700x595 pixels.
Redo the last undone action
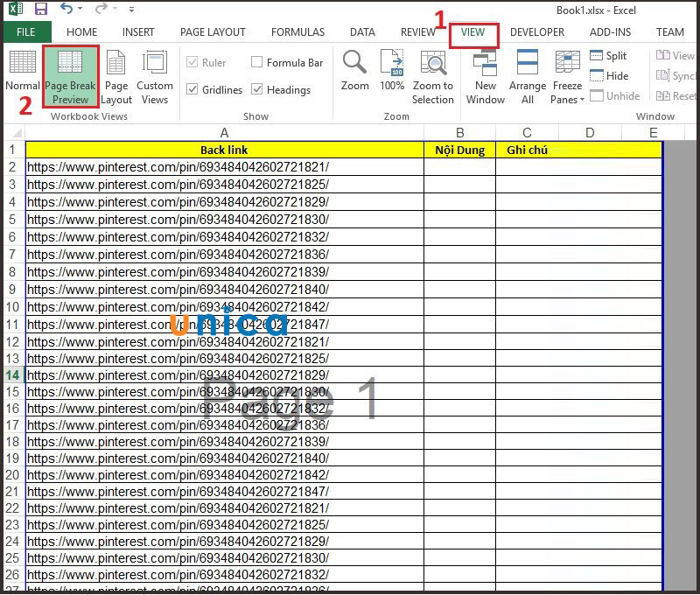coord(101,9)
